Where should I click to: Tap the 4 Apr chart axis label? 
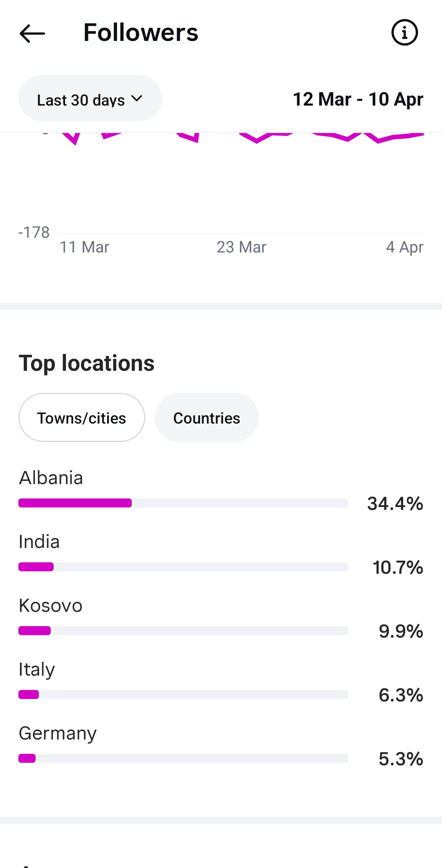pyautogui.click(x=404, y=247)
